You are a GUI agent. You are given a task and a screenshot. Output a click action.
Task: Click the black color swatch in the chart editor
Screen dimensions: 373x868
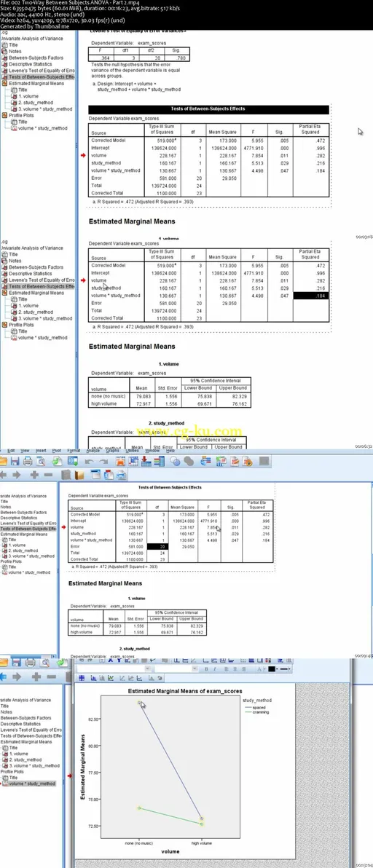pos(272,669)
